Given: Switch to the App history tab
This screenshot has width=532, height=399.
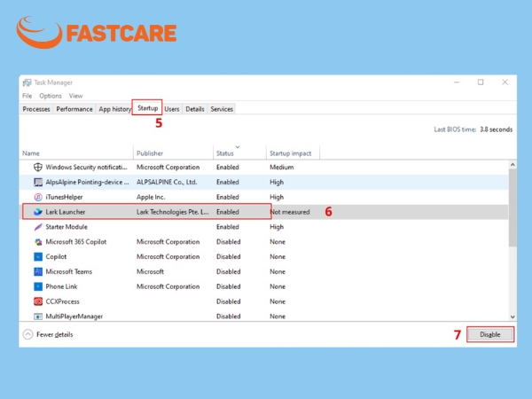Looking at the screenshot, I should coord(114,109).
